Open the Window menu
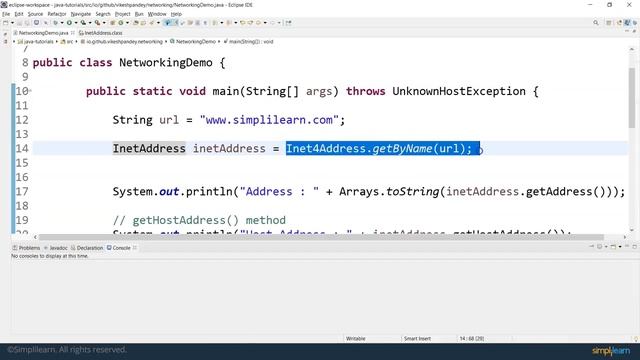The image size is (640, 360). coord(157,14)
